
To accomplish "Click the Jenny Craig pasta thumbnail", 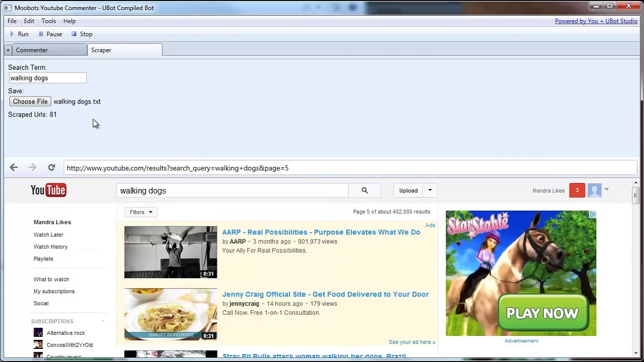I will [x=171, y=314].
